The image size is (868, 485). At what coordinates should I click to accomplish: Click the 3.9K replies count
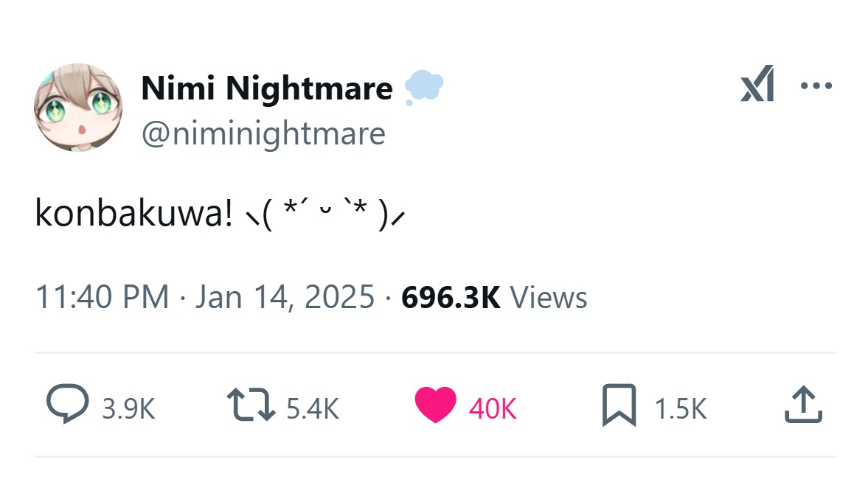pos(128,408)
